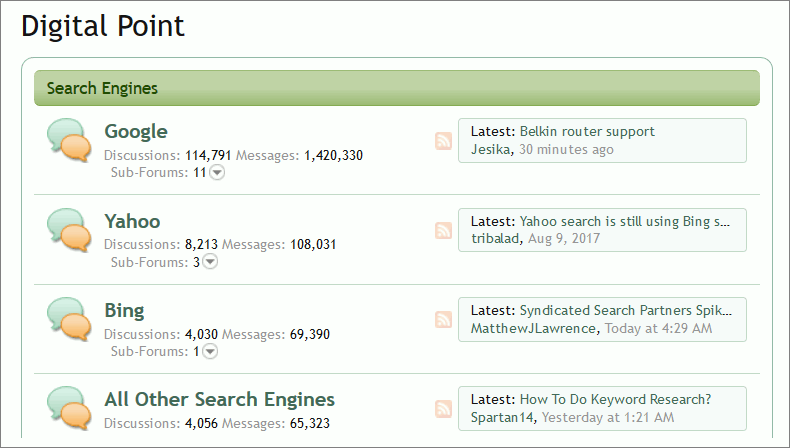790x448 pixels.
Task: Click the All Other Search Engines forum icon
Action: pyautogui.click(x=69, y=409)
